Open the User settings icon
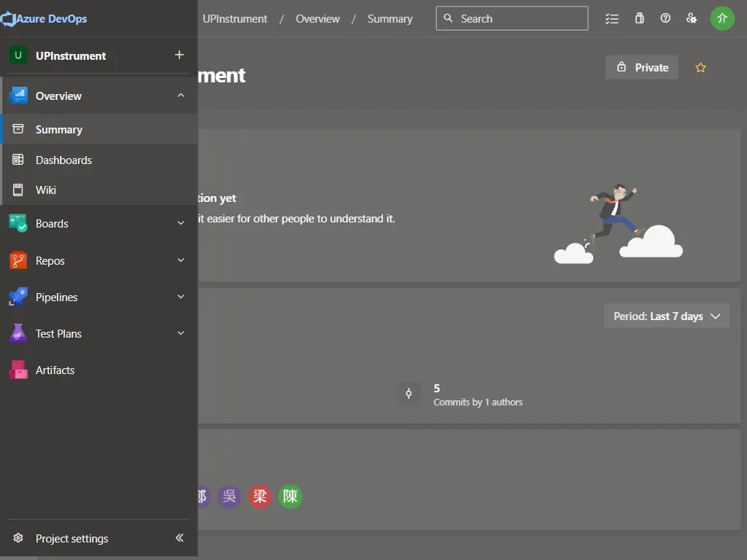The image size is (747, 560). [692, 18]
